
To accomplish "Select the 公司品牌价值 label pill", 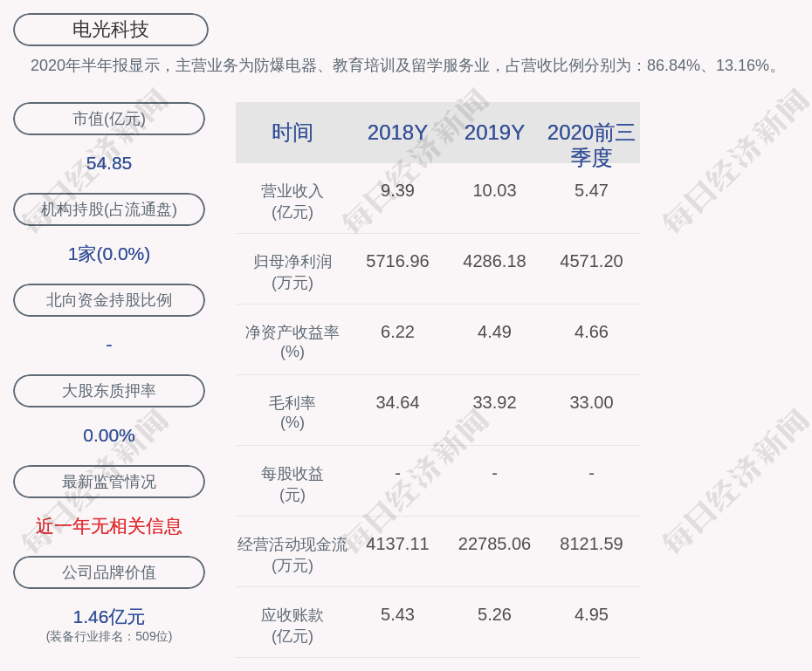I will (x=109, y=572).
